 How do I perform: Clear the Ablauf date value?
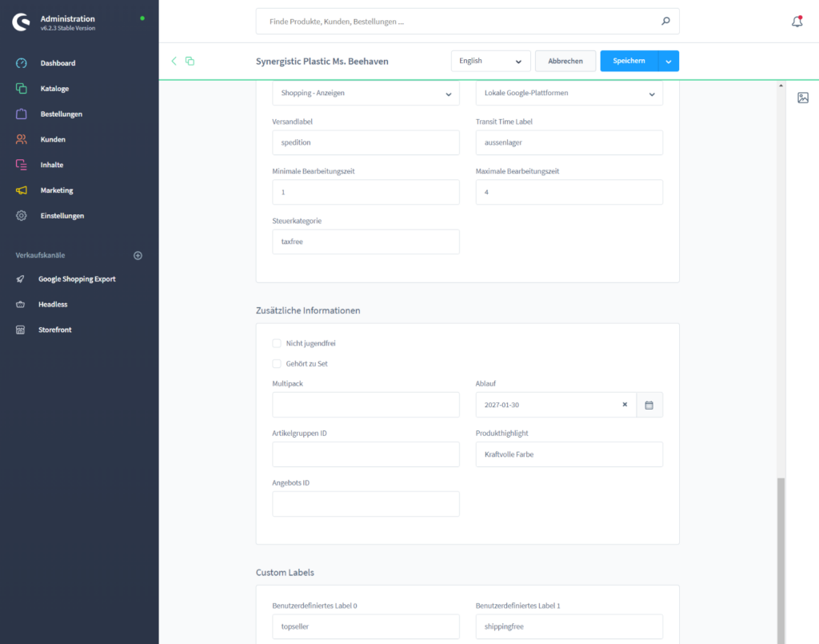coord(625,405)
